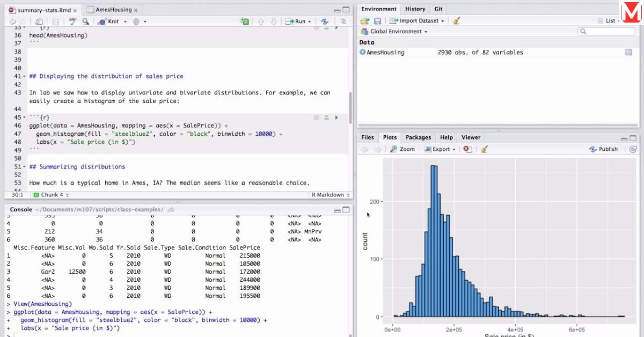644x337 pixels.
Task: Open the plot Export menu
Action: point(440,149)
